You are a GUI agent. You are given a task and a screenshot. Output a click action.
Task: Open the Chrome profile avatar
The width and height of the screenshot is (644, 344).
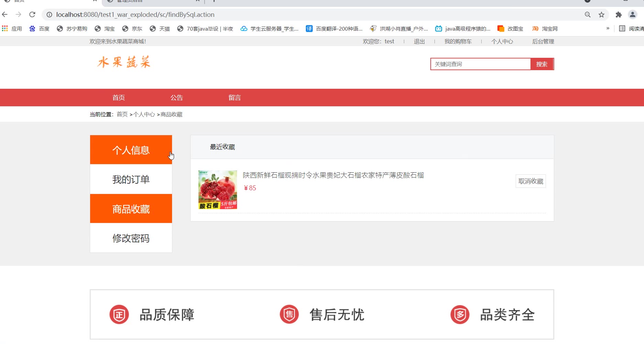point(632,14)
